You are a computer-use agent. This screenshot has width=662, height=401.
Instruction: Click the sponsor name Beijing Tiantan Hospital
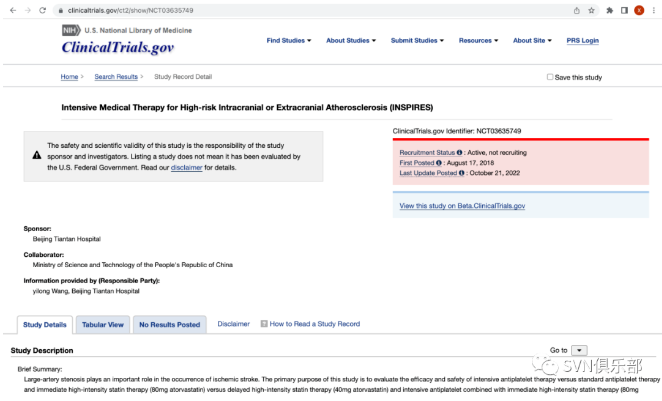[67, 239]
